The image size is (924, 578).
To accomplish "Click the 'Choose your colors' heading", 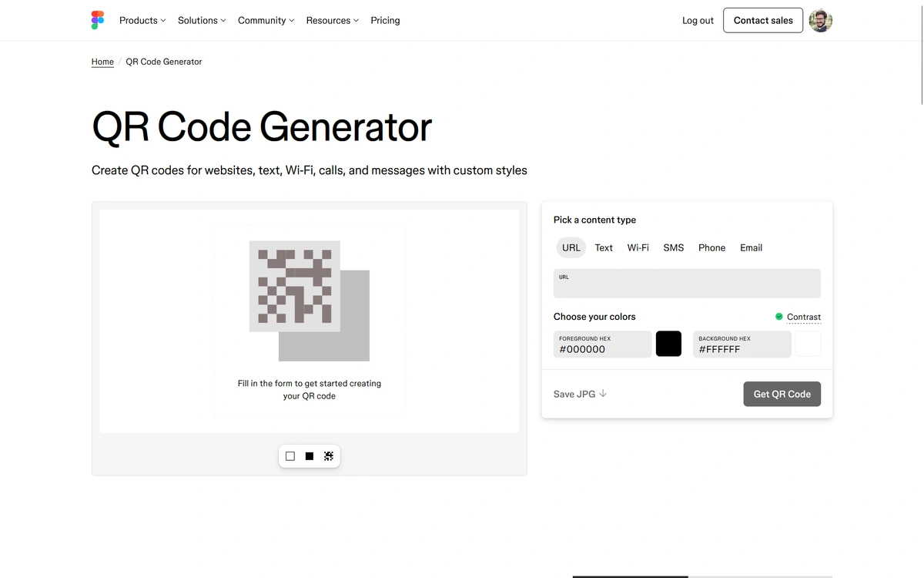I will [594, 317].
